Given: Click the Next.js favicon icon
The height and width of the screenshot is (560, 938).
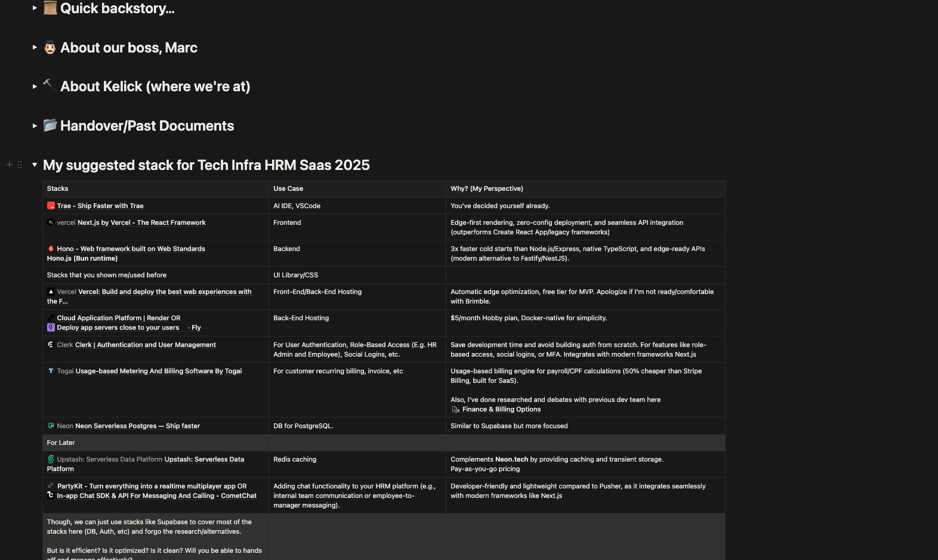Looking at the screenshot, I should [51, 222].
